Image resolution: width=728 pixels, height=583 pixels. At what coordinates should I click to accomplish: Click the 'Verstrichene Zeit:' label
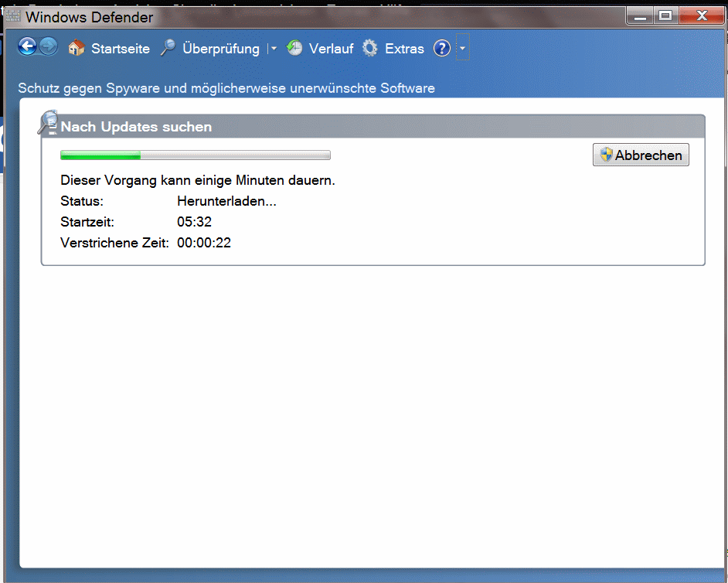coord(114,243)
